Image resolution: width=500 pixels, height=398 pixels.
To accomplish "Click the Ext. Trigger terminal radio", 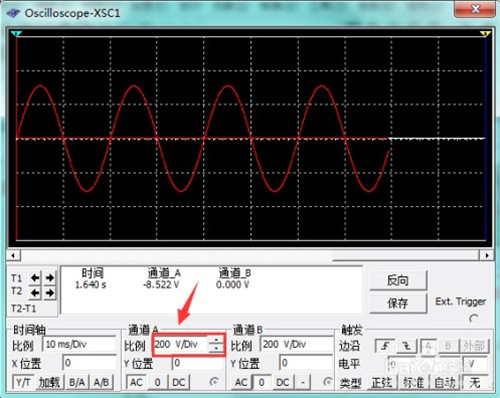I will 474,319.
